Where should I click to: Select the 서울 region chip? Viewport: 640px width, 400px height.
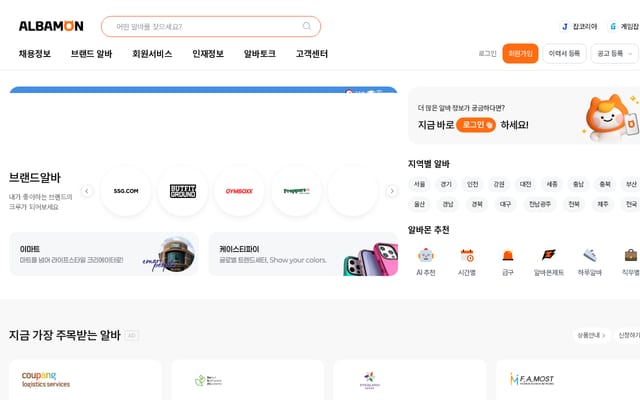419,184
